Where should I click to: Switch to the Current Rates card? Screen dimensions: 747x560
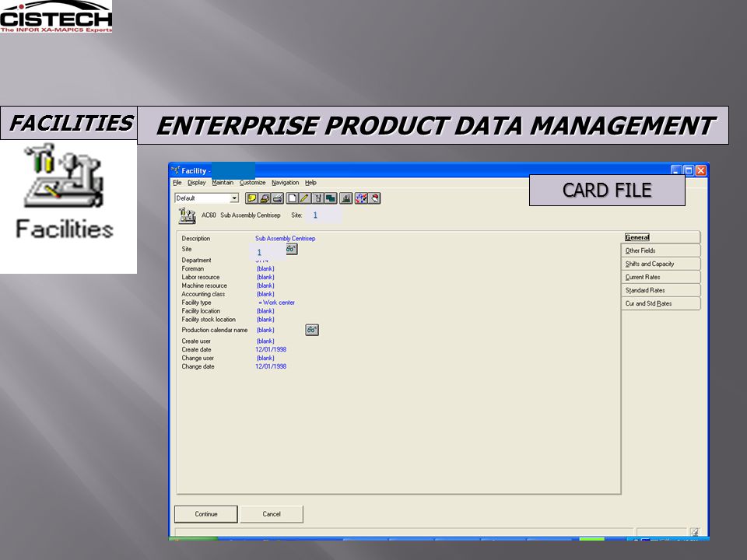pos(661,277)
